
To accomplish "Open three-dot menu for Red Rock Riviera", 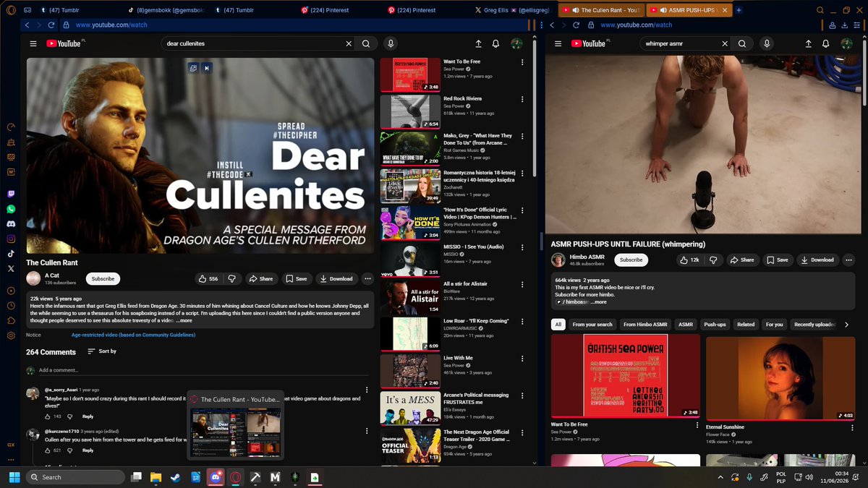I will (x=522, y=100).
